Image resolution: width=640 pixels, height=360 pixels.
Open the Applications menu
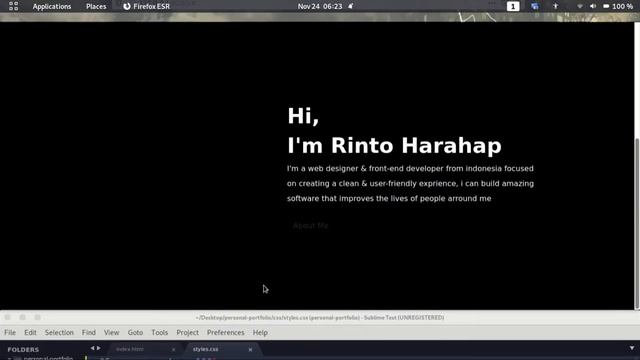coord(52,7)
